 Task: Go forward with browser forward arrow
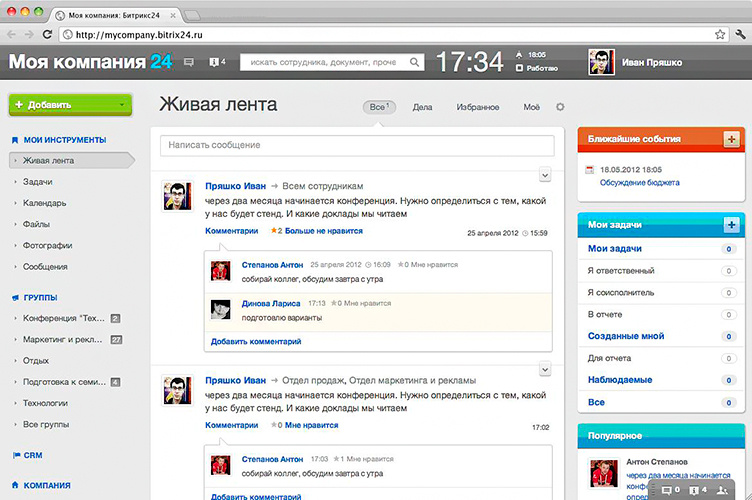click(x=29, y=35)
